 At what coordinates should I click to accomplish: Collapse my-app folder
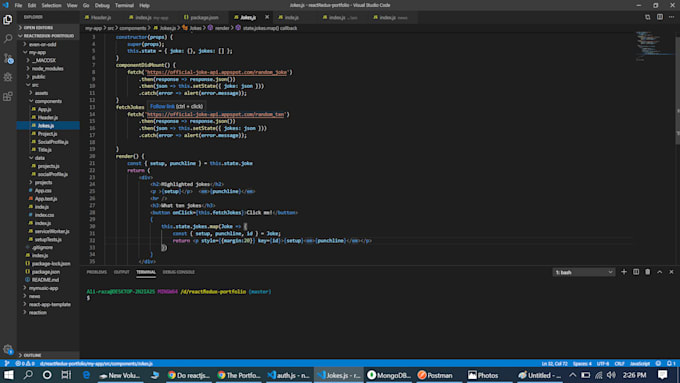coord(37,52)
